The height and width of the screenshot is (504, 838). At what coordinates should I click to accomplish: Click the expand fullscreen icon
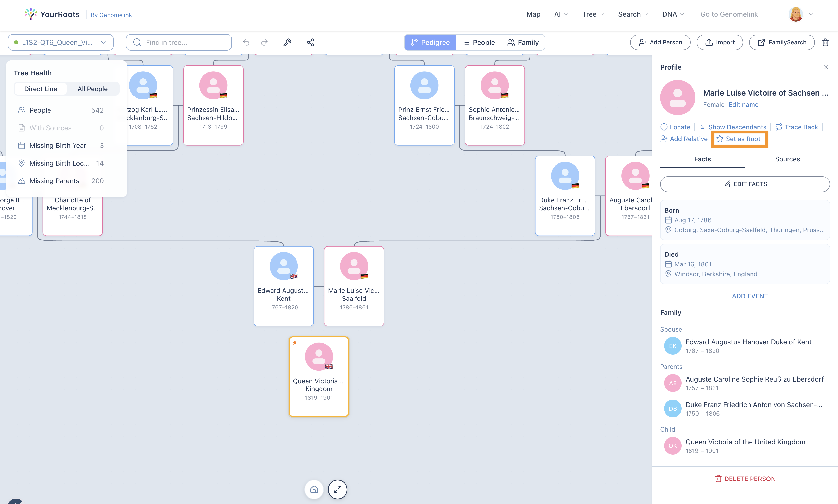[x=337, y=489]
